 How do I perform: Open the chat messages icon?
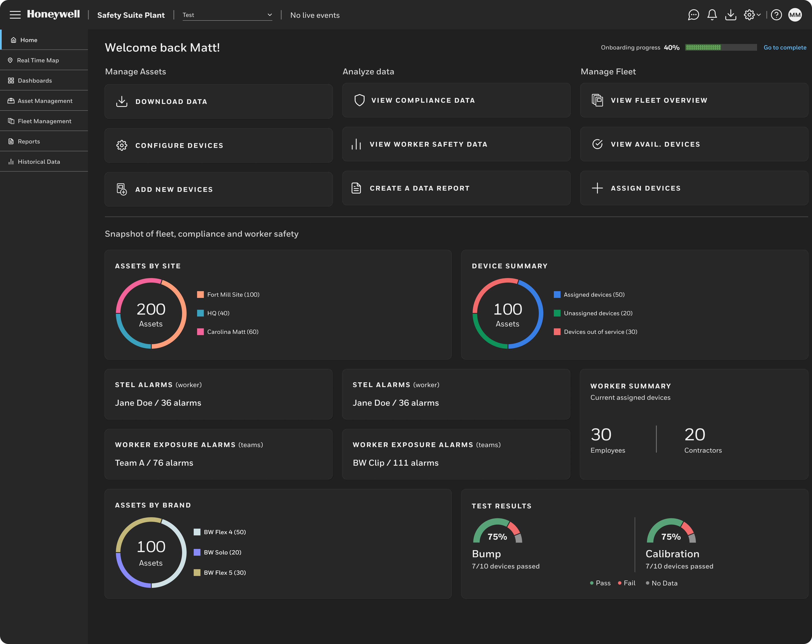(693, 15)
